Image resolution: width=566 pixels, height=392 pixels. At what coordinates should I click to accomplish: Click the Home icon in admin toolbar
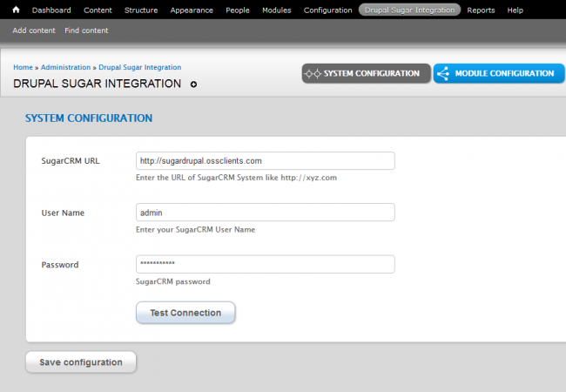[16, 10]
